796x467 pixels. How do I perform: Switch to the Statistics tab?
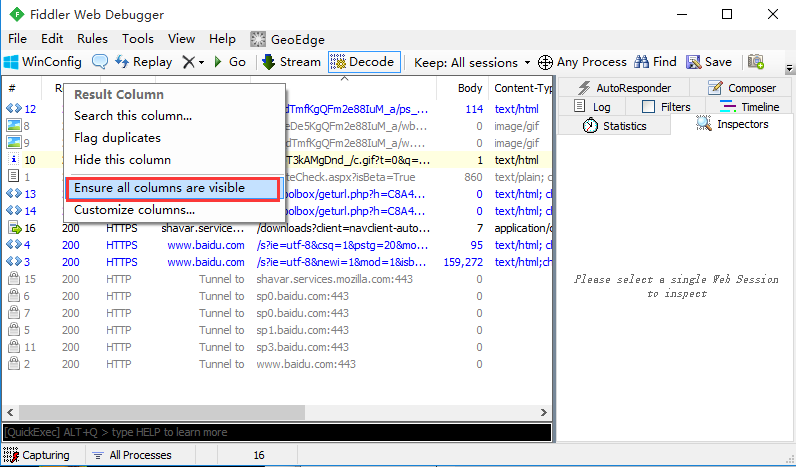(614, 125)
